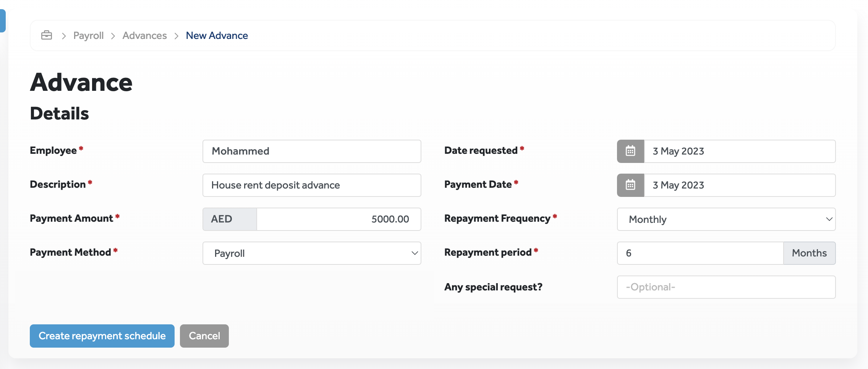Click the AED currency label
The height and width of the screenshot is (369, 868).
[230, 219]
